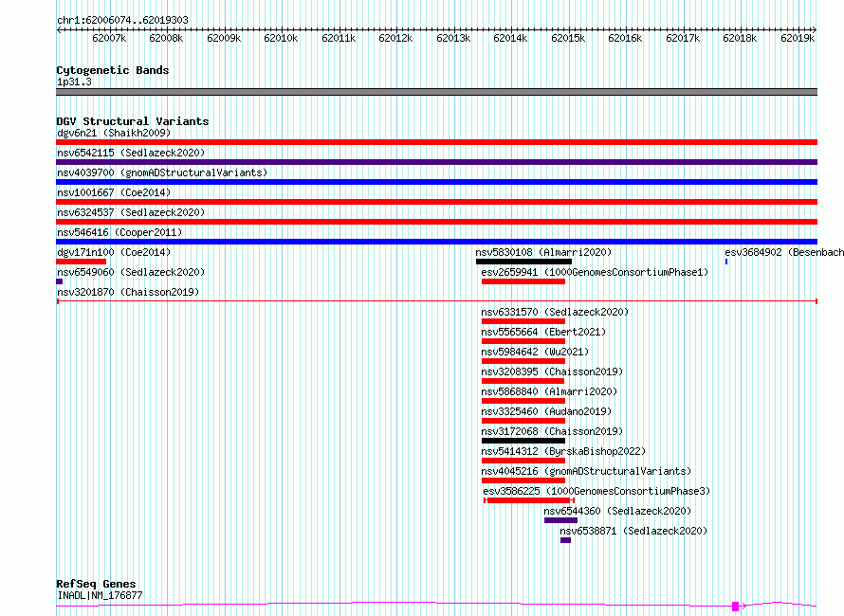This screenshot has width=844, height=616.
Task: Click the nsv4045216 gnomADStructuralVariants label
Action: (x=586, y=471)
